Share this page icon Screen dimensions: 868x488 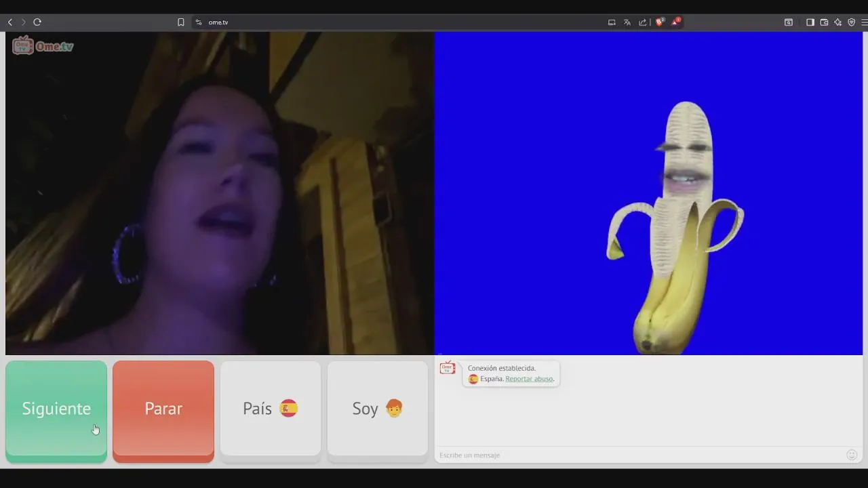click(x=643, y=22)
